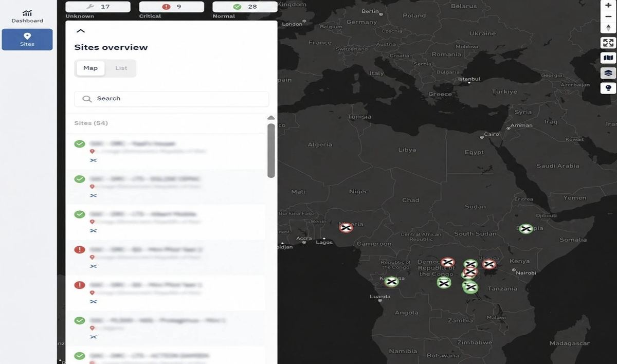
Task: Click the location pin icon in the first site row
Action: 93,152
